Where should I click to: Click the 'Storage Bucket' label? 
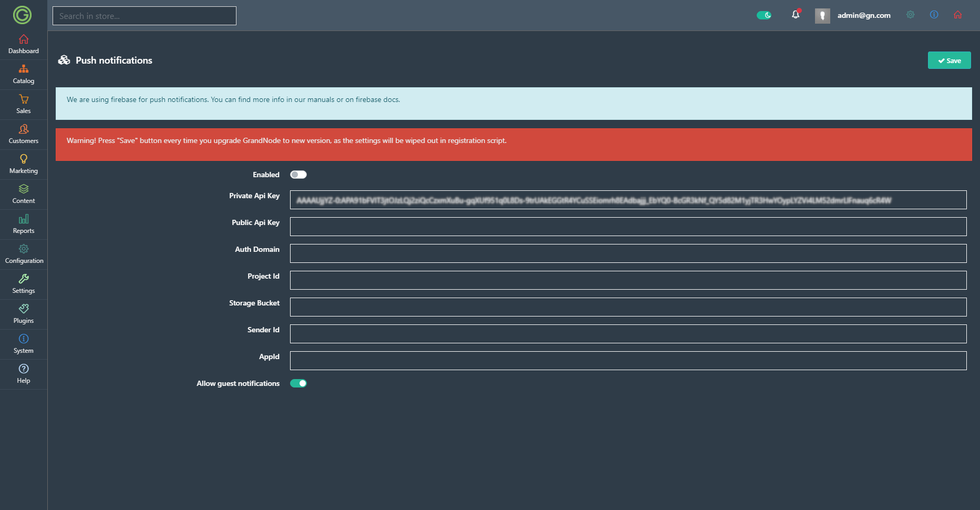coord(254,303)
